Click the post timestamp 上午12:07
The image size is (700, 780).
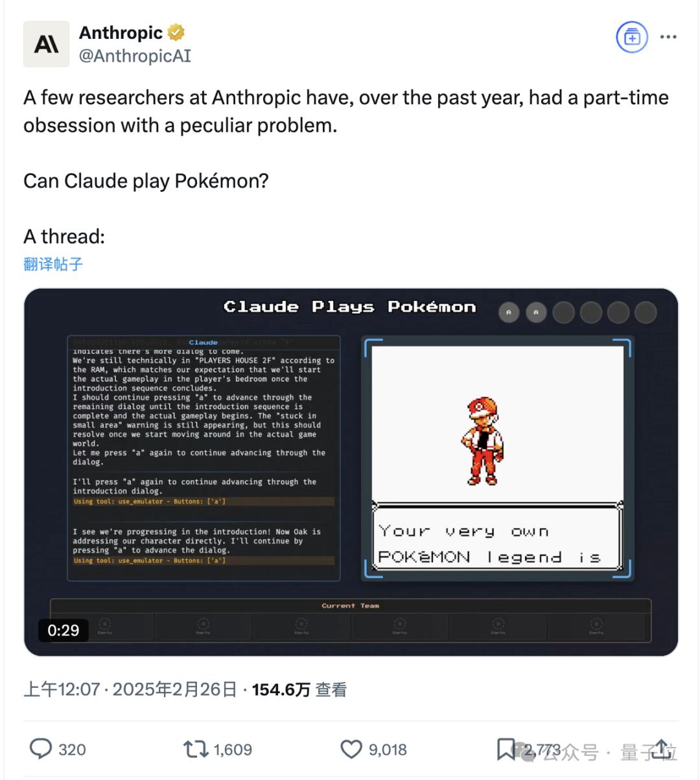click(62, 690)
